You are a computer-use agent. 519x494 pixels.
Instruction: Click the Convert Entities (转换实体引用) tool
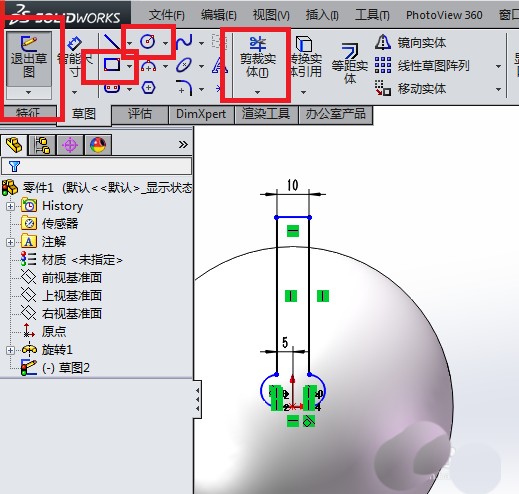305,57
